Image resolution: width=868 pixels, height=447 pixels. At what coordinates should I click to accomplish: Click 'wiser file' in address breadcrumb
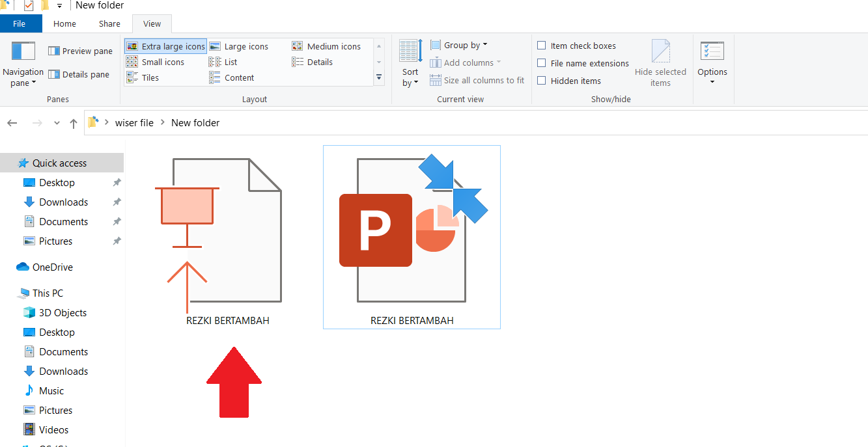point(134,123)
